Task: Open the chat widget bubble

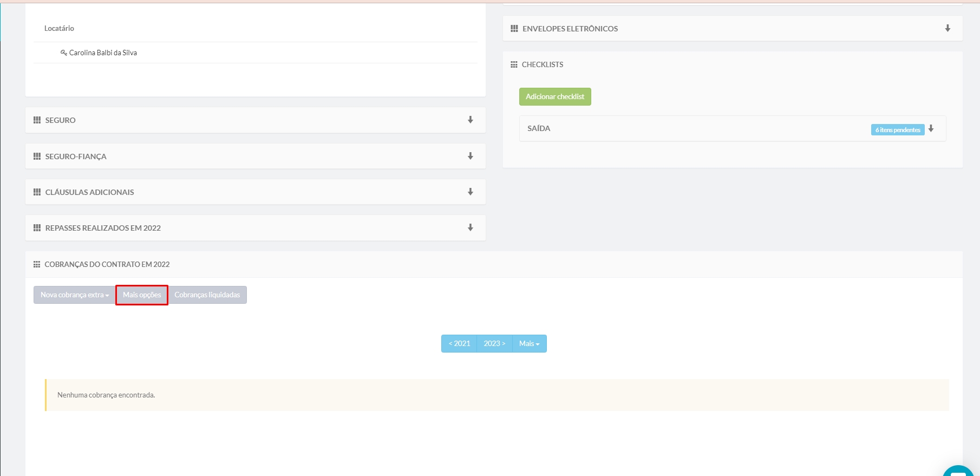Action: tap(957, 471)
